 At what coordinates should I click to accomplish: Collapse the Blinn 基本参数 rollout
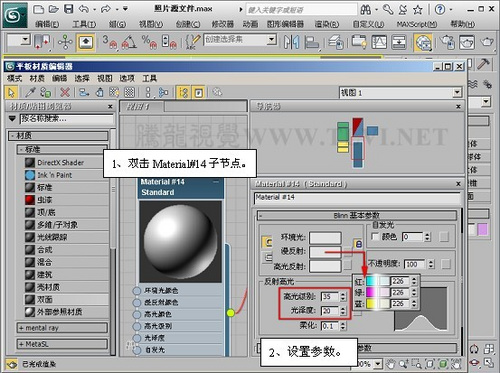point(357,216)
